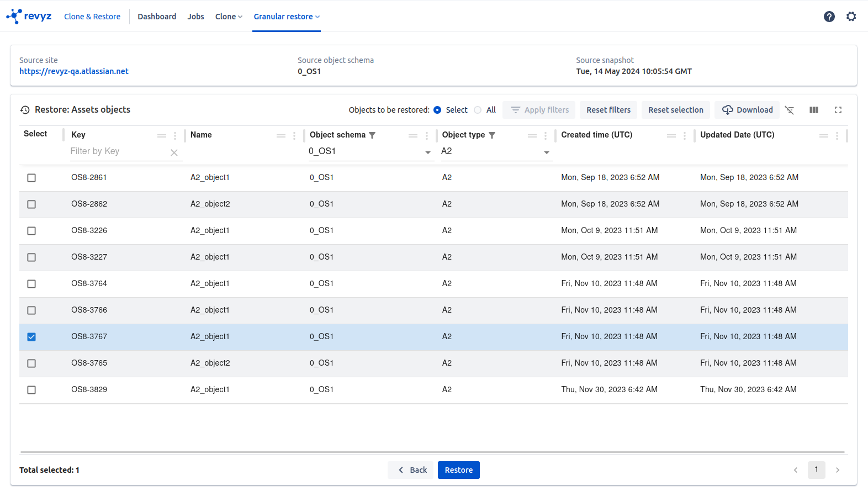
Task: Click the Thu, Nov 30 created time cell
Action: click(610, 389)
